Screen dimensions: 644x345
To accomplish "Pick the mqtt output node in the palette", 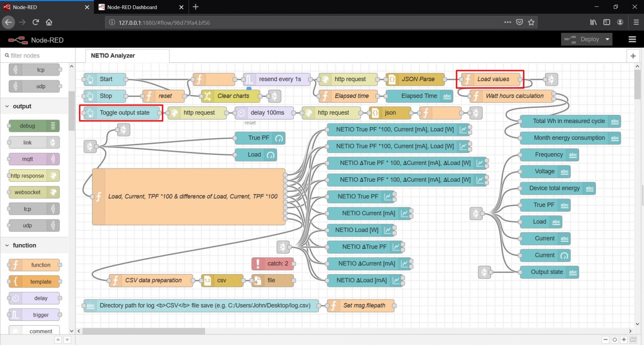I will click(x=34, y=159).
